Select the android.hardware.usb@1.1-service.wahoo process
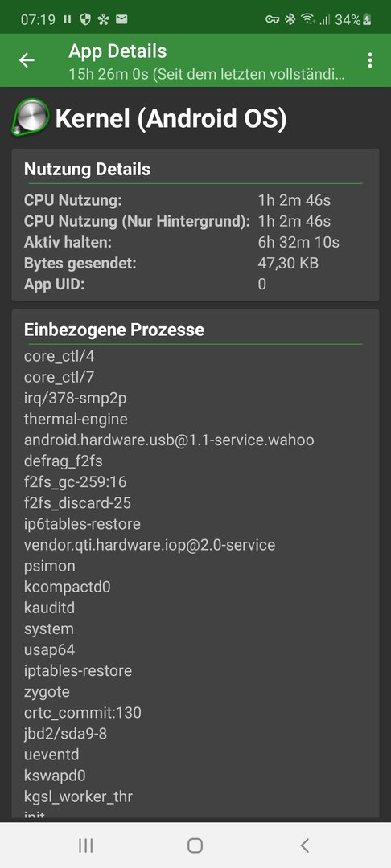391x868 pixels. click(x=169, y=440)
